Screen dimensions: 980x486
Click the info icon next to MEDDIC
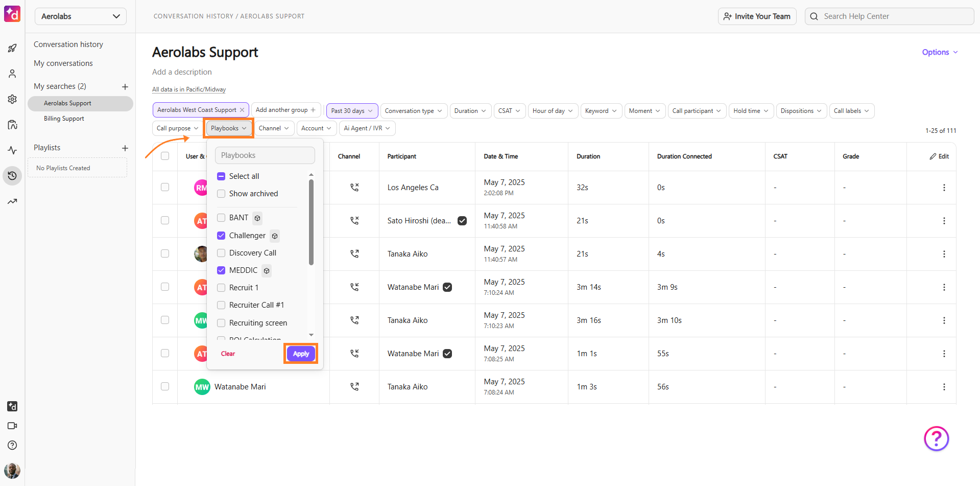coord(267,271)
